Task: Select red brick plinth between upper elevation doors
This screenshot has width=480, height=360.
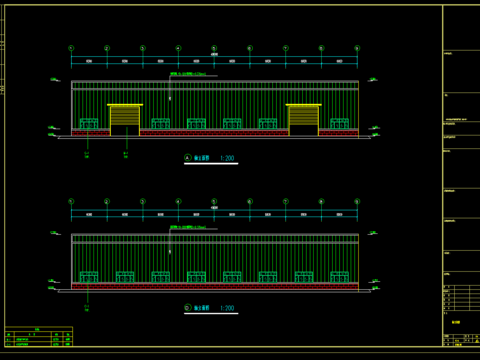Action: [x=214, y=133]
